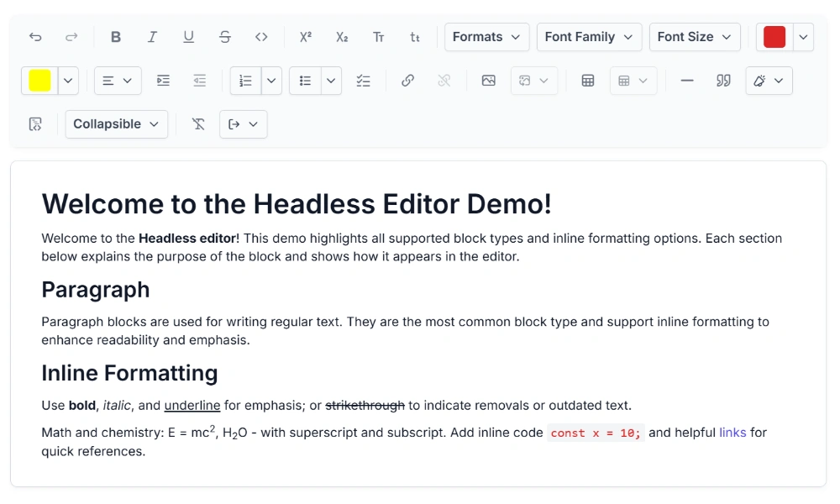840x504 pixels.
Task: Click the 'H2O' formula text
Action: pyautogui.click(x=235, y=433)
